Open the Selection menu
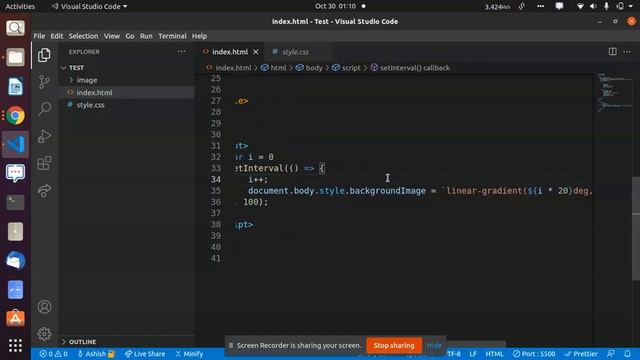The width and height of the screenshot is (640, 360). pos(83,36)
